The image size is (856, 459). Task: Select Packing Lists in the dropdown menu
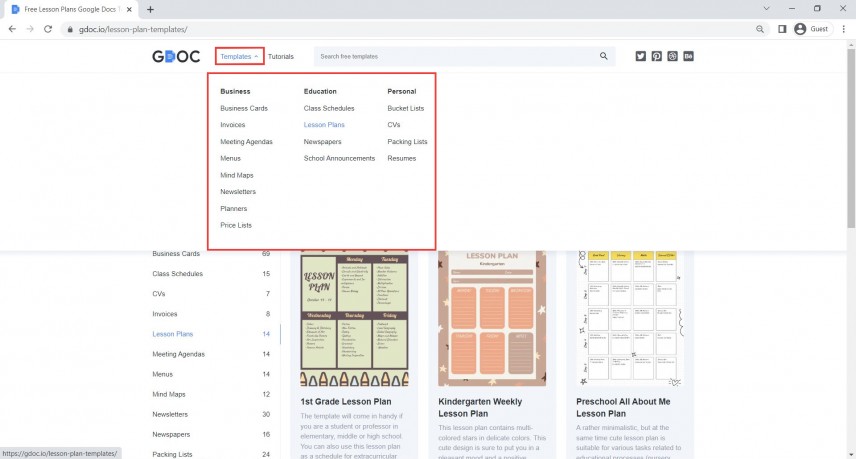407,142
